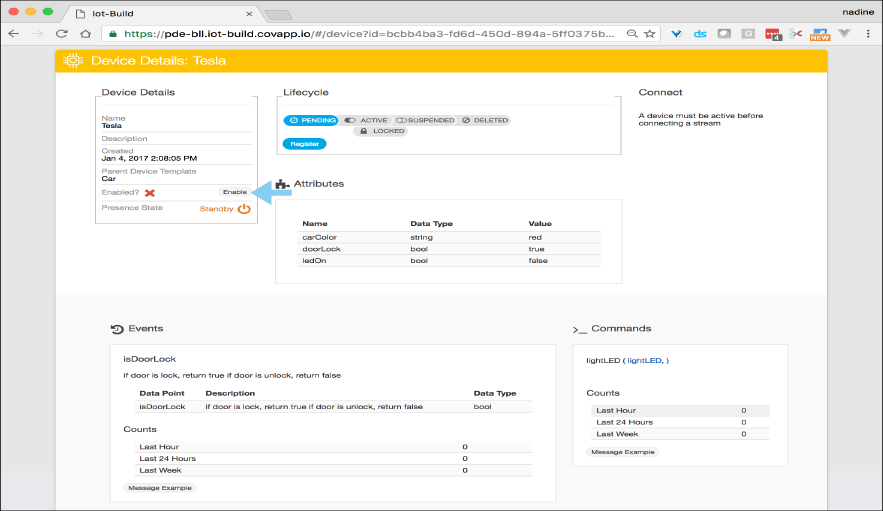This screenshot has width=883, height=511.
Task: Go to the browser home page icon
Action: coord(87,33)
